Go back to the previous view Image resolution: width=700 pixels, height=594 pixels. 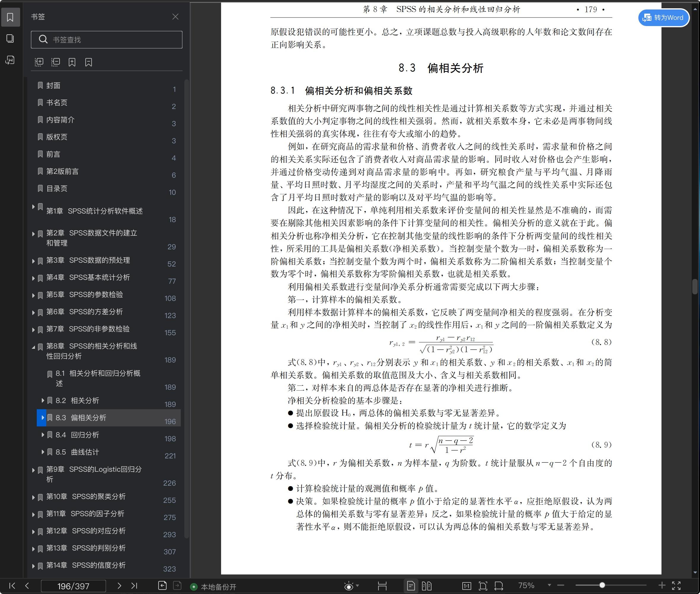click(x=162, y=586)
